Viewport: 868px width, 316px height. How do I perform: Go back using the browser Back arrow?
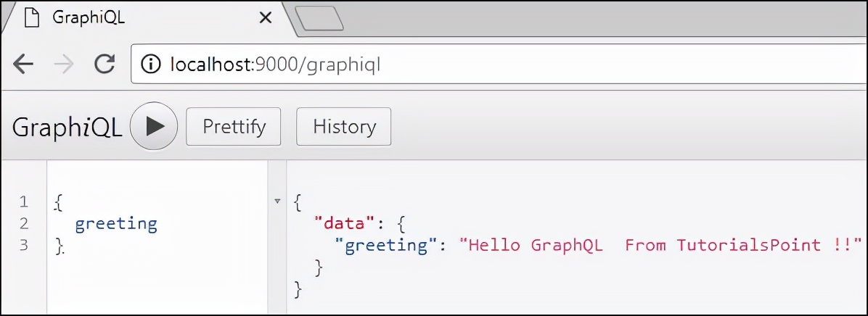24,65
